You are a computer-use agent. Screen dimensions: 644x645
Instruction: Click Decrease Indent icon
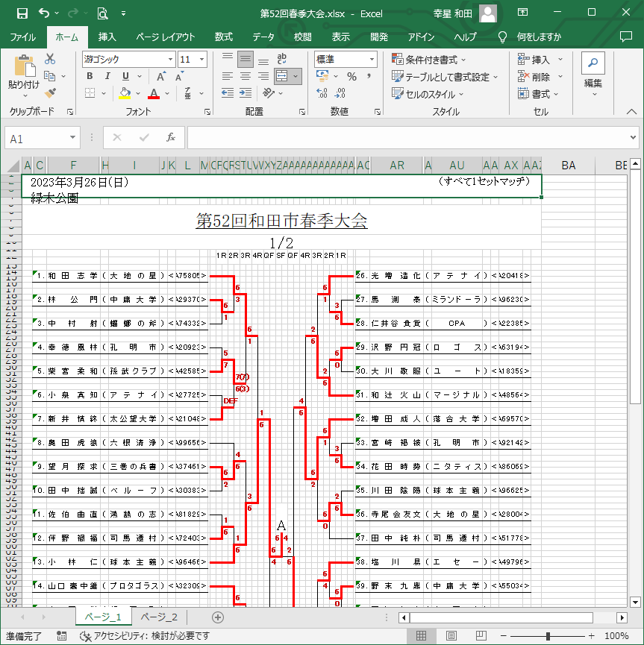point(228,93)
